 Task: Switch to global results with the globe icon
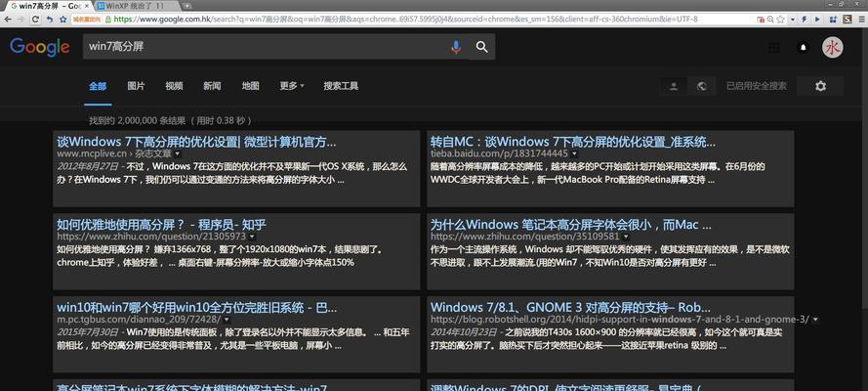pyautogui.click(x=702, y=86)
